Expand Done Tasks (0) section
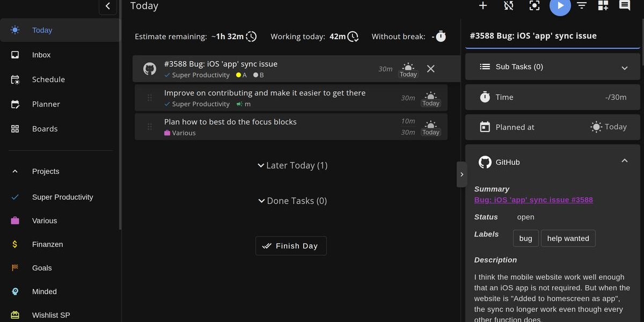Image resolution: width=644 pixels, height=322 pixels. (292, 201)
